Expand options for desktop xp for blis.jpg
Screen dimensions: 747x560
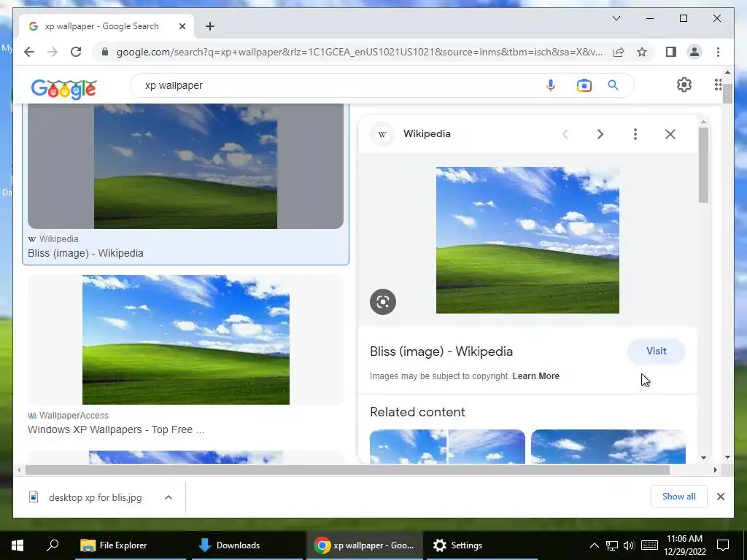point(169,497)
